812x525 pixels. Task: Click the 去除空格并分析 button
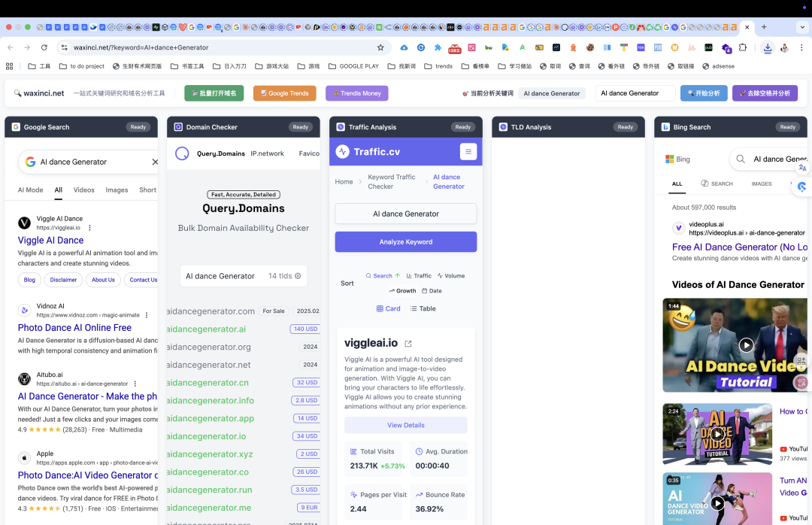coord(765,93)
